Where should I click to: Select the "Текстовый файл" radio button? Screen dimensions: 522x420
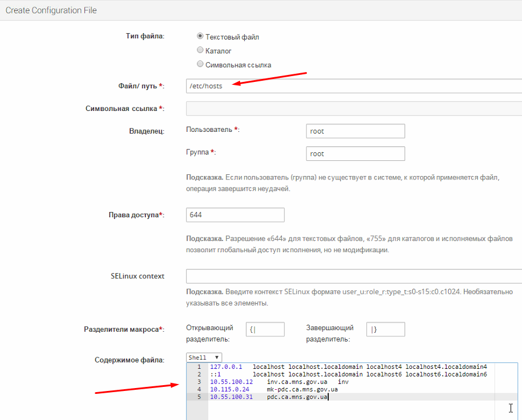pyautogui.click(x=201, y=37)
